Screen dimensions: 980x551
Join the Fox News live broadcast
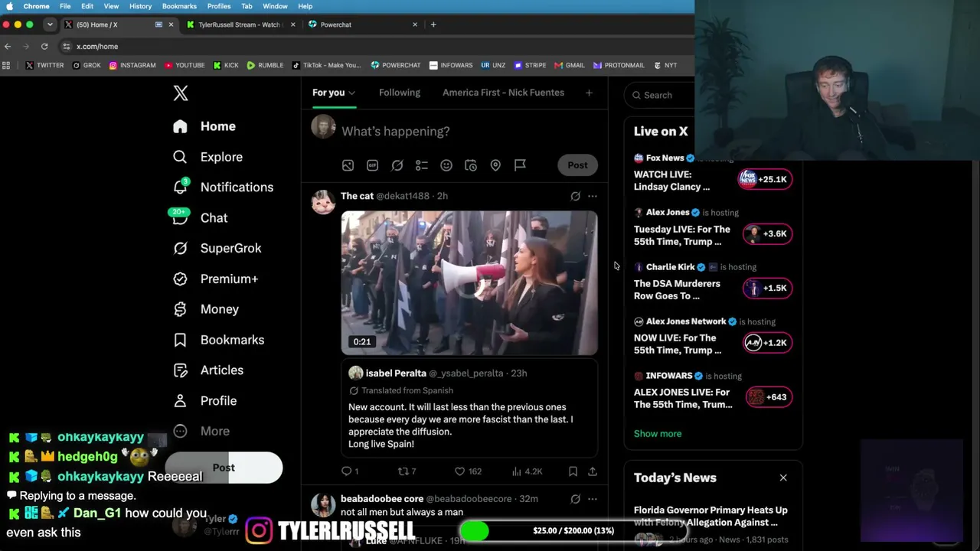pyautogui.click(x=765, y=179)
